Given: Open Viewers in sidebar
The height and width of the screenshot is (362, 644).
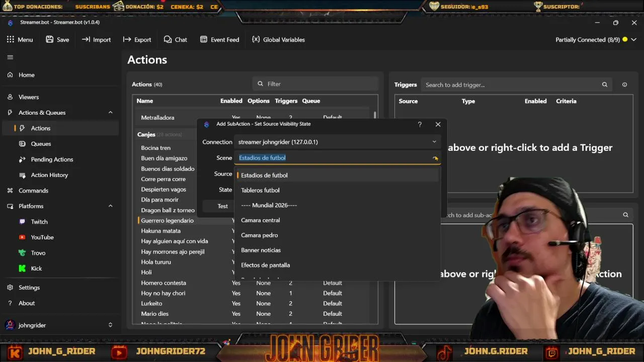Looking at the screenshot, I should pos(59,97).
